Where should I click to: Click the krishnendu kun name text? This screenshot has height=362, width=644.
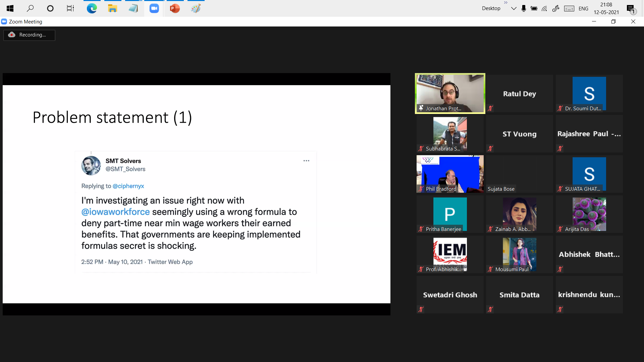[x=589, y=295]
